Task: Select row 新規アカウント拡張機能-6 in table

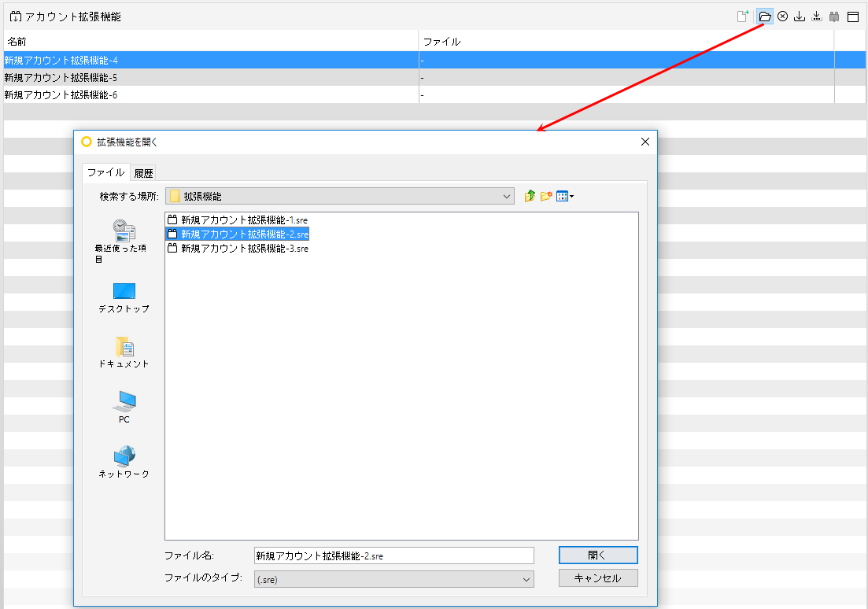Action: pos(434,94)
